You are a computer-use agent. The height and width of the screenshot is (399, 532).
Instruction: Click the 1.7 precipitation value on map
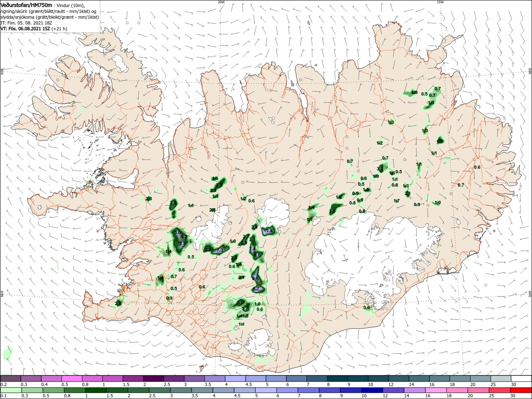pyautogui.click(x=397, y=201)
